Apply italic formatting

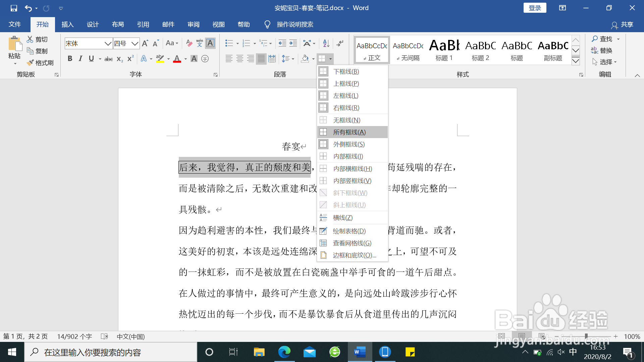pyautogui.click(x=80, y=59)
